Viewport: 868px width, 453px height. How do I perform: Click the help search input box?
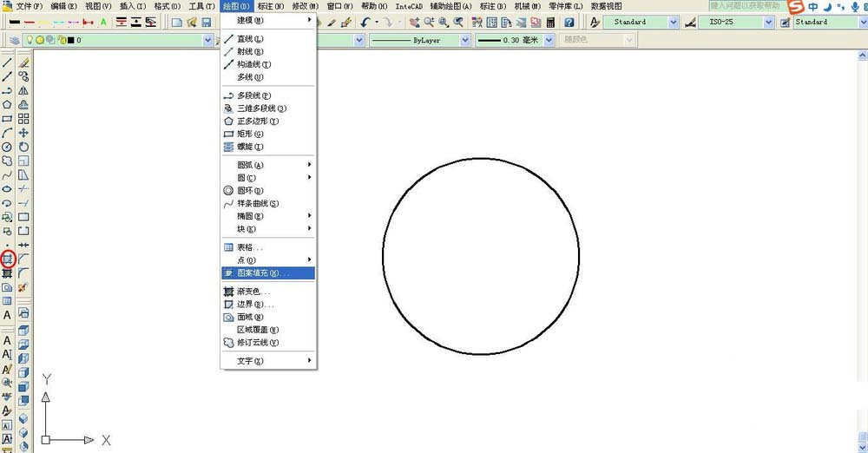pos(747,5)
